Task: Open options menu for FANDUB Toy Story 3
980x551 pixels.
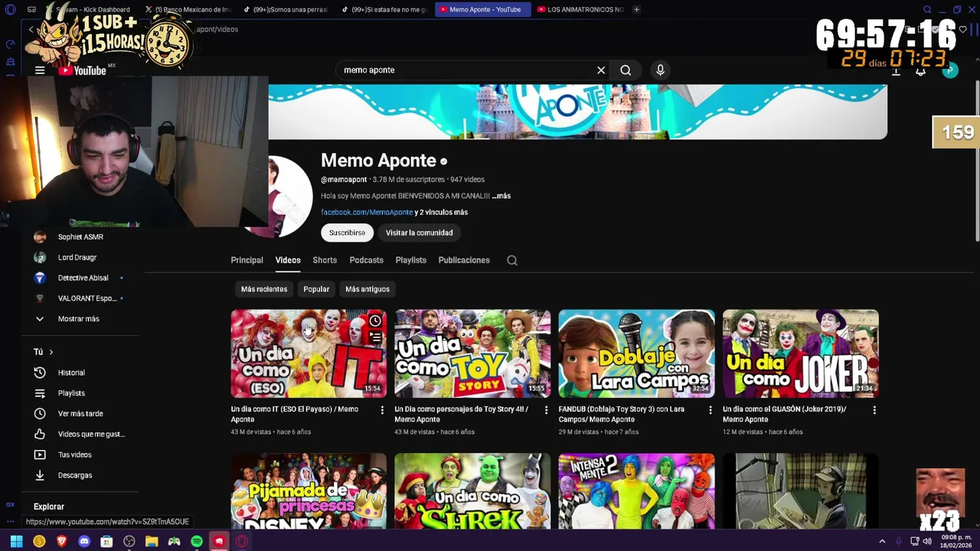Action: pos(710,410)
